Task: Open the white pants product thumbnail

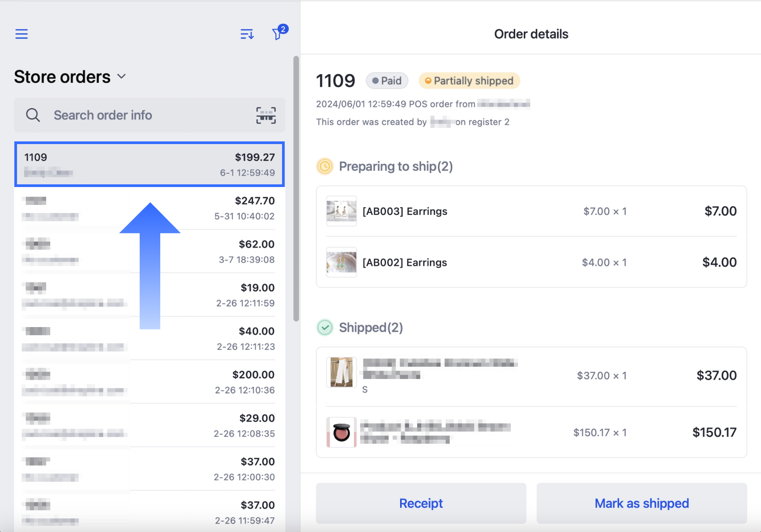Action: pos(342,372)
